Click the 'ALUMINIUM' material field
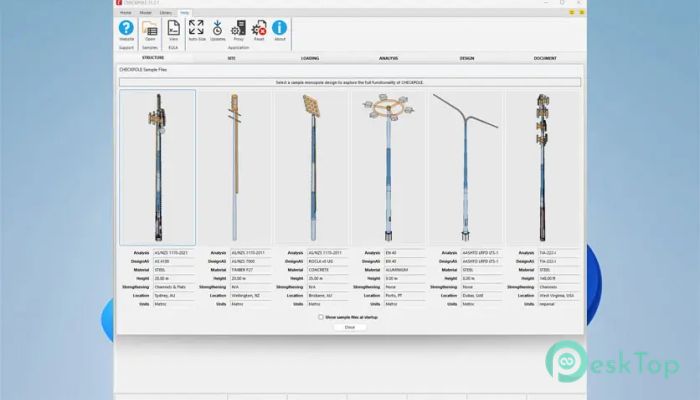Image resolution: width=700 pixels, height=400 pixels. click(405, 270)
